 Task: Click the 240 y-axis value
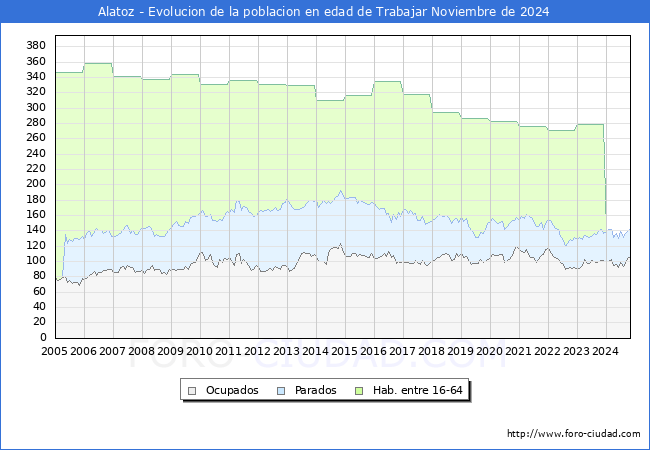click(x=36, y=153)
